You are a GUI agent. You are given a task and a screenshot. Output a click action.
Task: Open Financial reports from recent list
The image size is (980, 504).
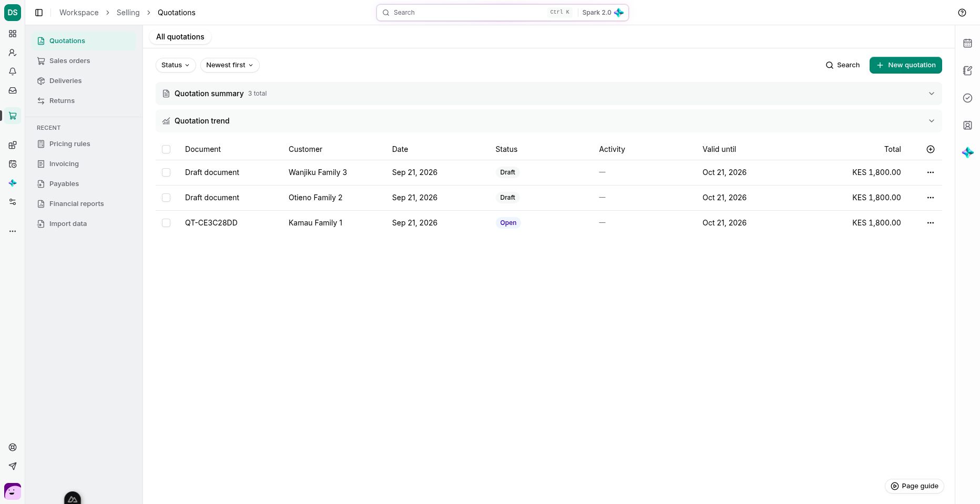tap(84, 204)
